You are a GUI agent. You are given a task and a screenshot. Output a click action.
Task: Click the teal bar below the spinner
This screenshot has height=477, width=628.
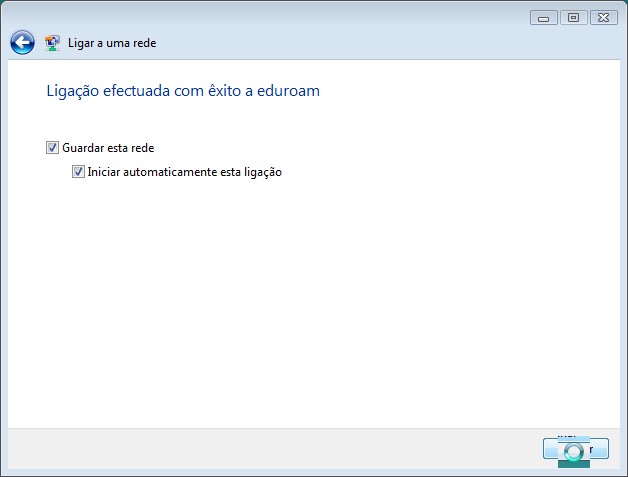coord(574,464)
